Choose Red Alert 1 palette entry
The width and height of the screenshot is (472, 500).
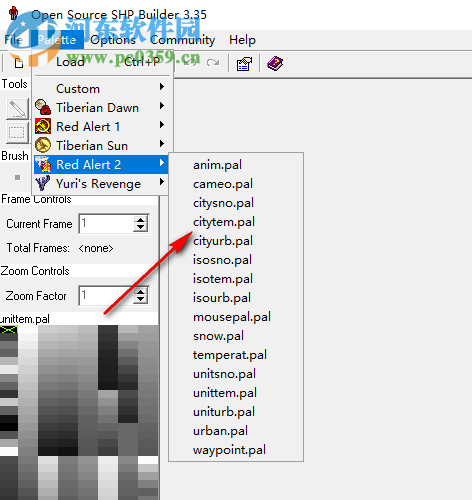click(x=101, y=127)
